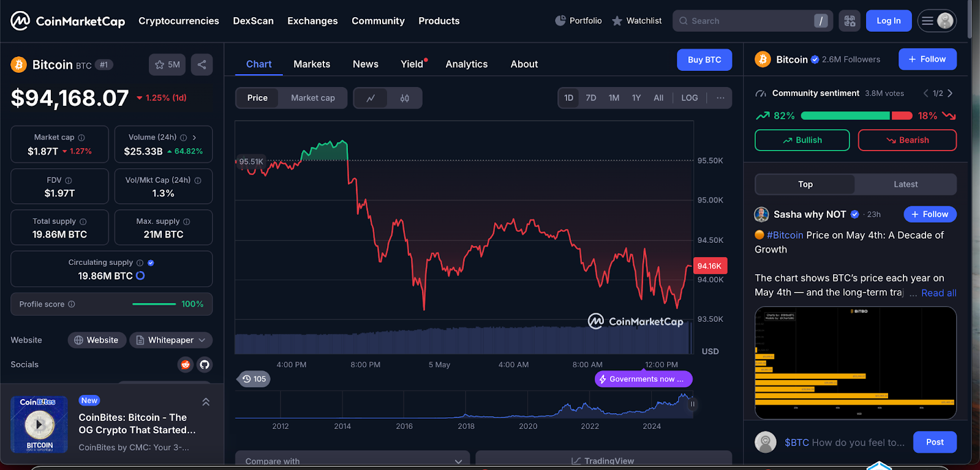Vote Bullish on sentiment
The height and width of the screenshot is (470, 980).
[802, 140]
